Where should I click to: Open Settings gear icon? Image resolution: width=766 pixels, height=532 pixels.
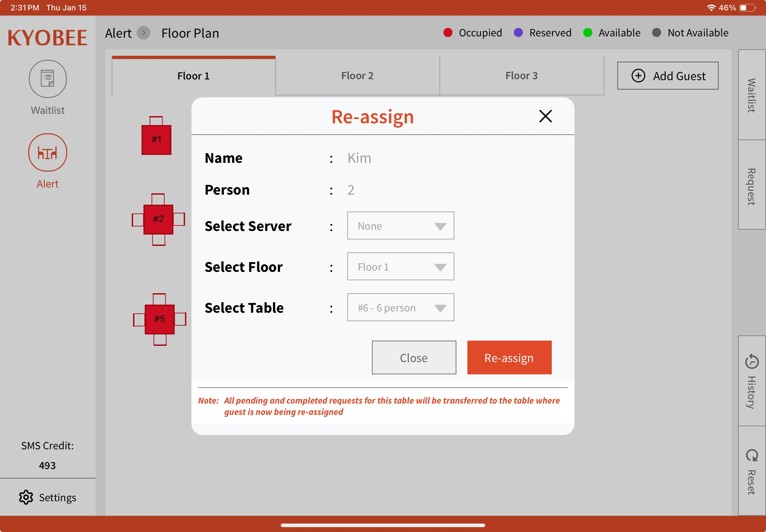(x=26, y=497)
